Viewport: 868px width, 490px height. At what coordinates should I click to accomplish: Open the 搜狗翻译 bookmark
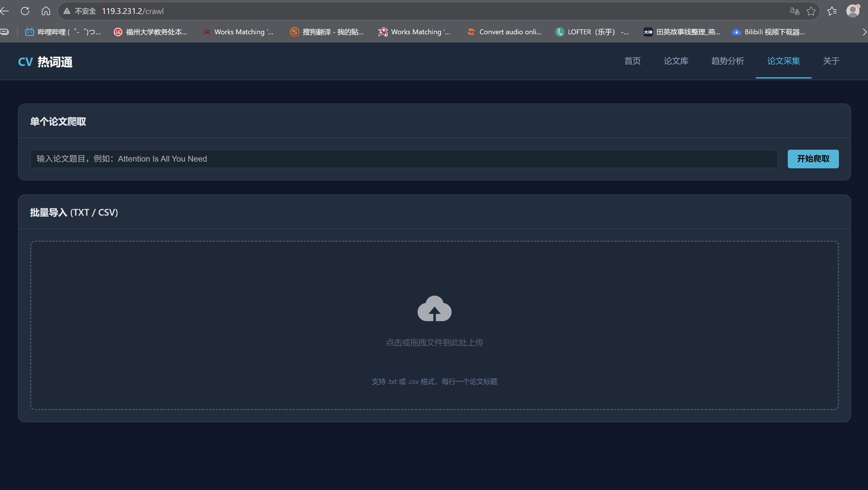327,32
